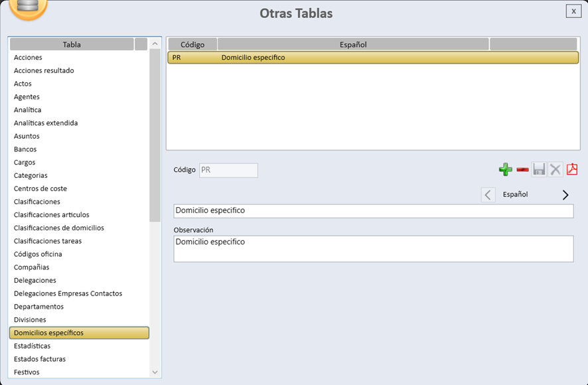
Task: Click the Español column header
Action: [353, 44]
